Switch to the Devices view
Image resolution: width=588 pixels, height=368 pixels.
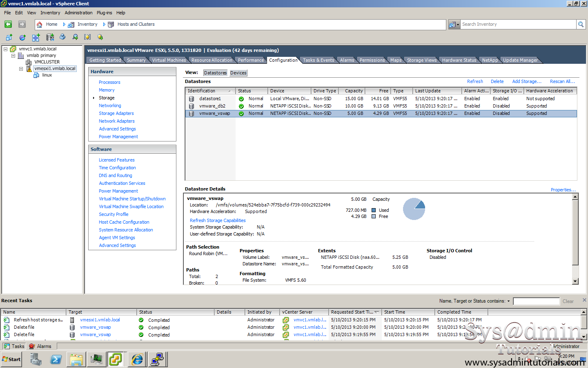(x=238, y=73)
